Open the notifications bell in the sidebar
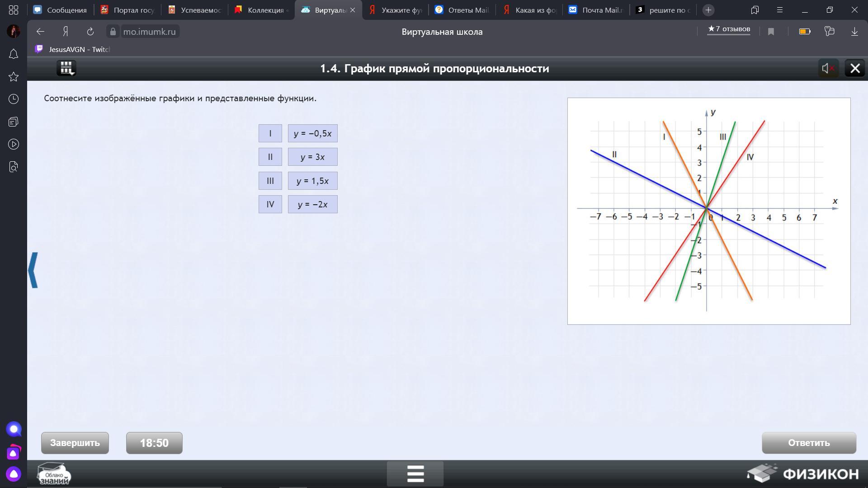Screen dimensions: 868x488 pos(14,54)
